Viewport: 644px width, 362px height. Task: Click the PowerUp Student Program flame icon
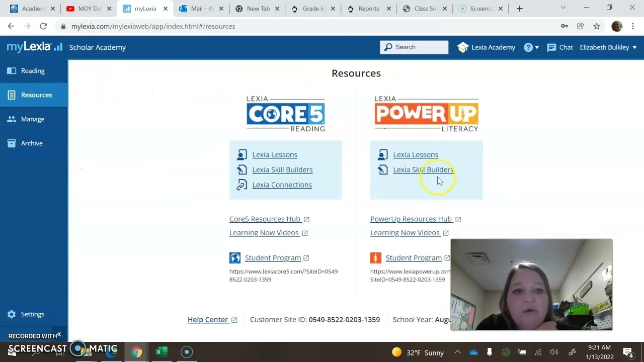pos(376,258)
